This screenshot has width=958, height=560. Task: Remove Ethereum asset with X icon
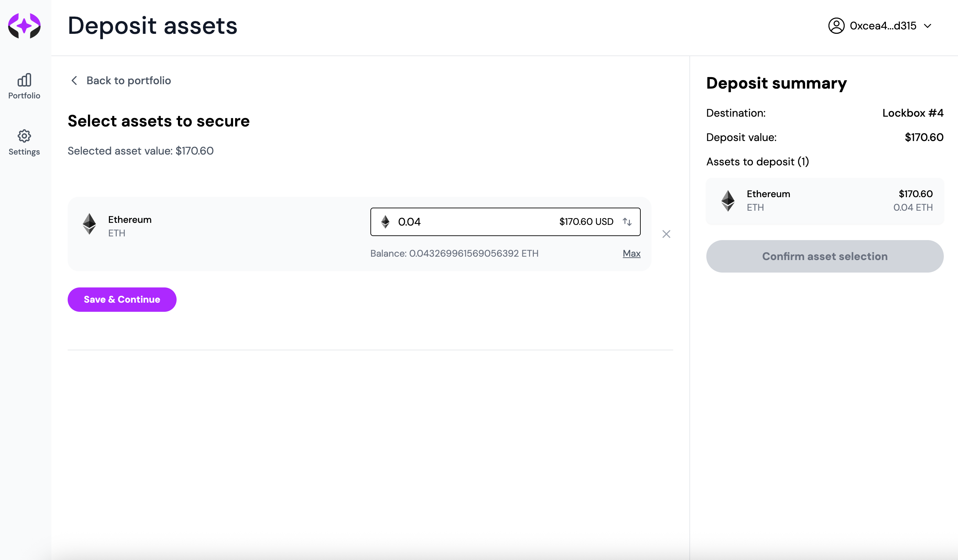666,234
